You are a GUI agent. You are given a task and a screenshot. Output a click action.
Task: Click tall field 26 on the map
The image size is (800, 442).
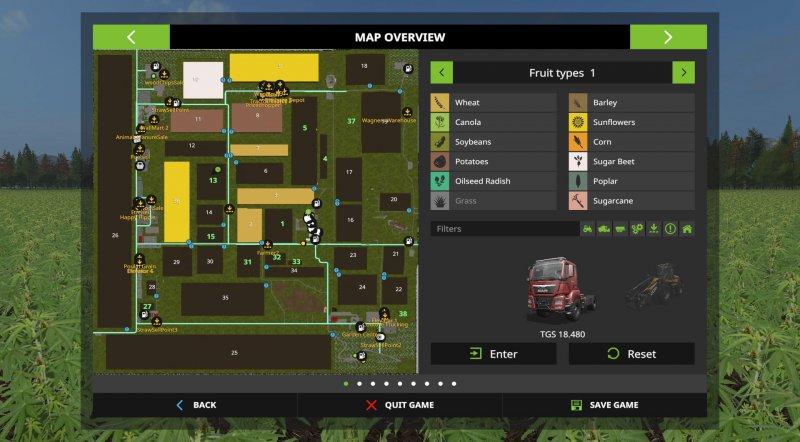115,190
